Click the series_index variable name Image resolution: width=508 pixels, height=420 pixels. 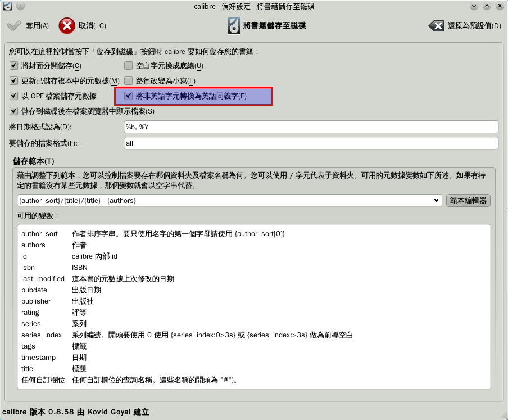point(42,335)
